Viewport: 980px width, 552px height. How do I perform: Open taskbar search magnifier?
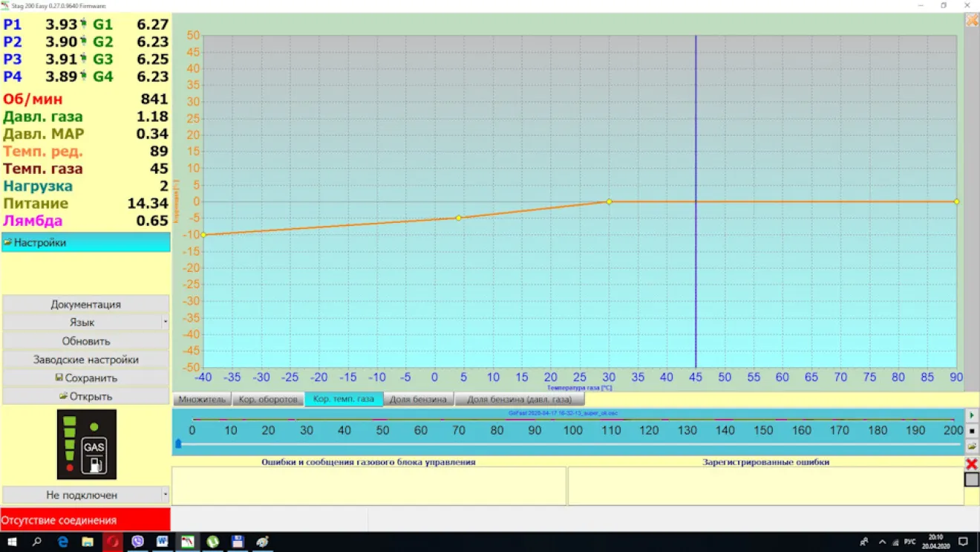click(x=36, y=542)
